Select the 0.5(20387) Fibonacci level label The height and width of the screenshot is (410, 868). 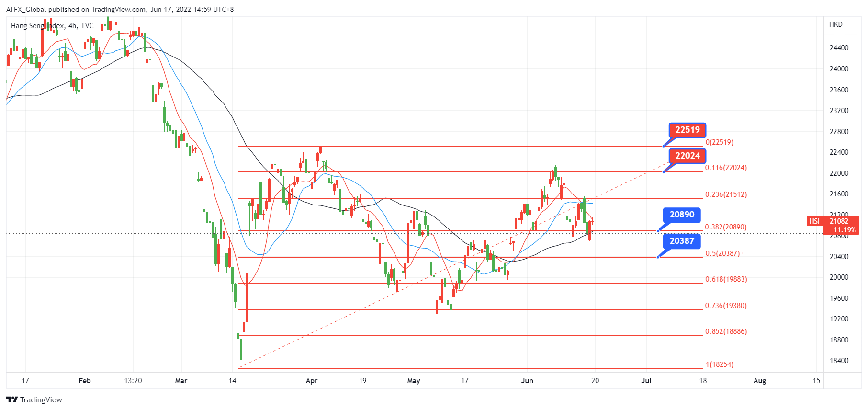click(722, 253)
